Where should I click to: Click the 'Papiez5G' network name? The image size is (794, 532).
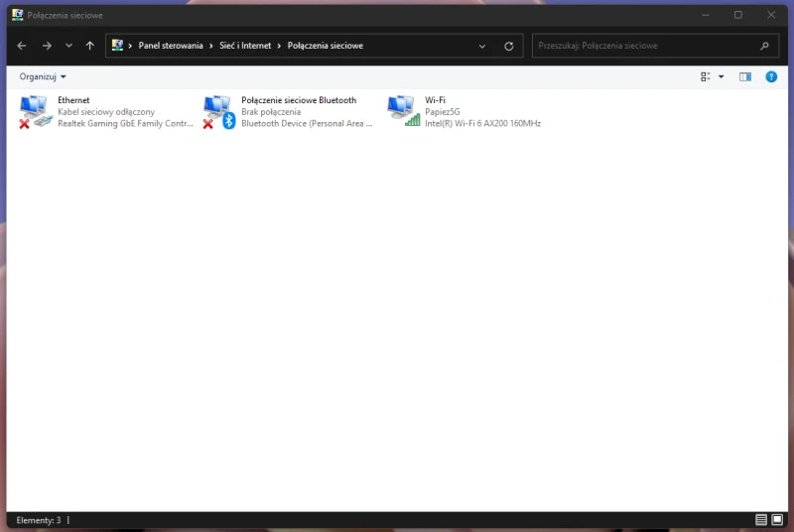(x=443, y=112)
